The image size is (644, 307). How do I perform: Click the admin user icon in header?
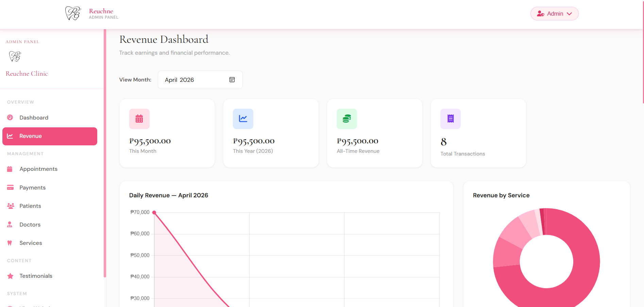541,14
